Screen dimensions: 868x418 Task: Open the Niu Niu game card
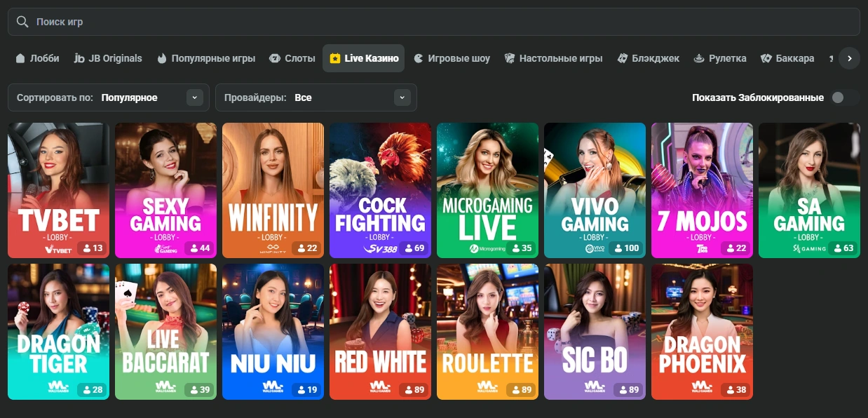273,332
